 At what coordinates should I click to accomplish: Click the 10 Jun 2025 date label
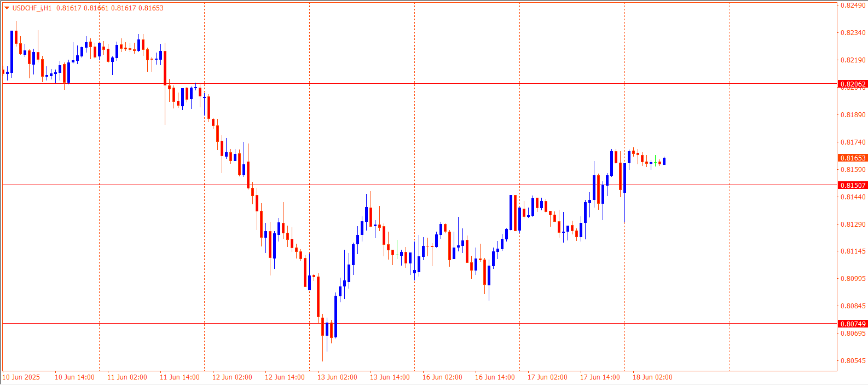[21, 377]
